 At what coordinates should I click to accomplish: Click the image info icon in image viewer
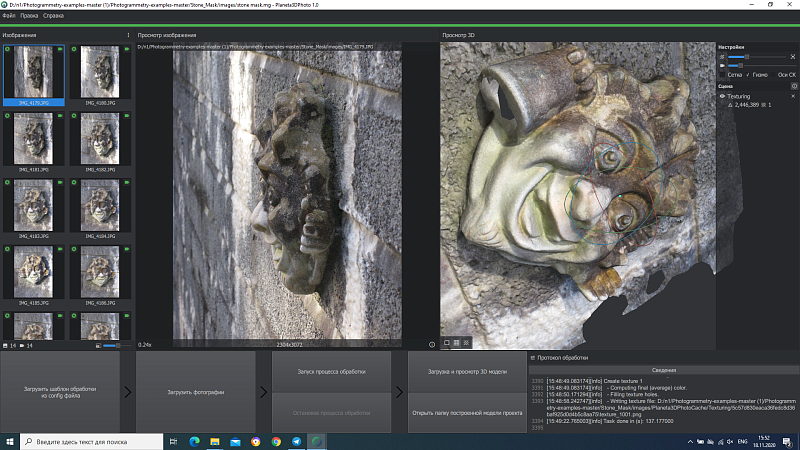coord(432,345)
